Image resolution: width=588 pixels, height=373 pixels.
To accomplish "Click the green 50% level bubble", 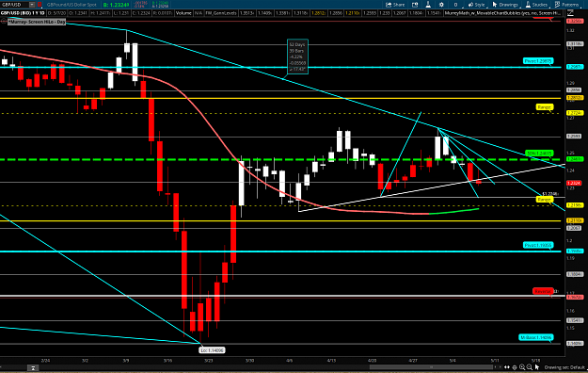I will click(x=539, y=154).
